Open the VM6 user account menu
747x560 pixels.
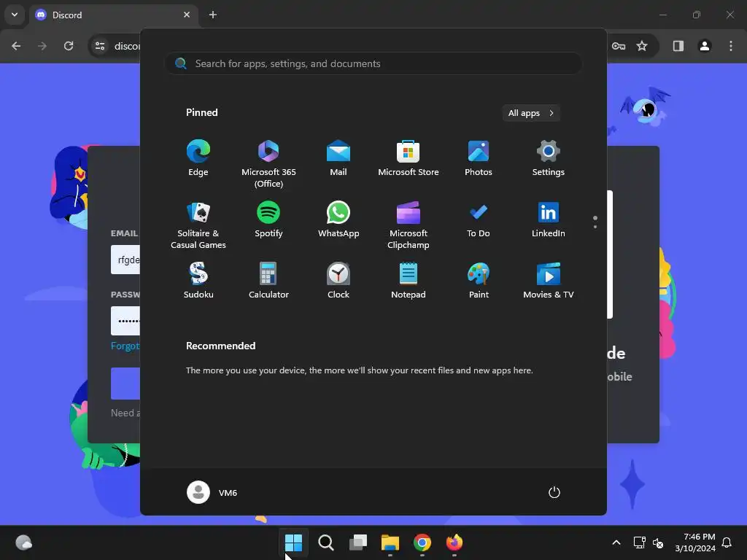click(212, 492)
